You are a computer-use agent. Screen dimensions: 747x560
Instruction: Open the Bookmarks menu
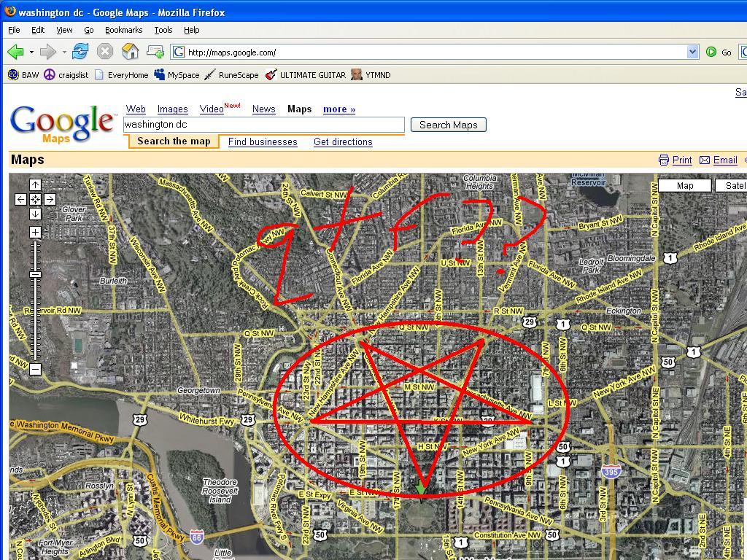(x=124, y=30)
